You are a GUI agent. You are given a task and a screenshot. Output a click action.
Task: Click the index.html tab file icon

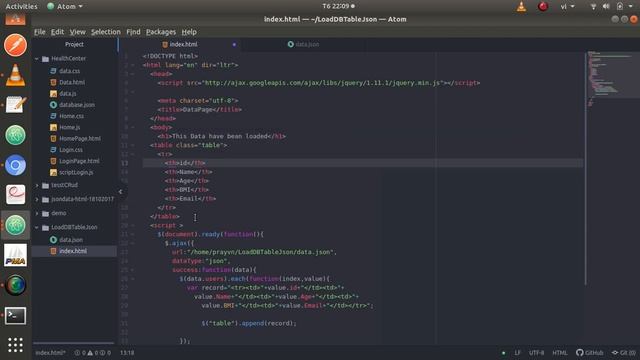tap(165, 44)
